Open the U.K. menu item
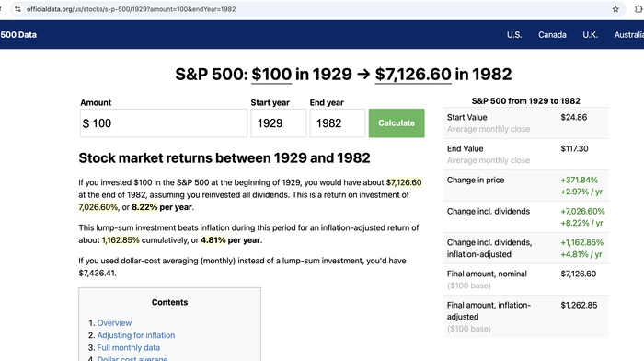This screenshot has height=361, width=644. tap(590, 35)
